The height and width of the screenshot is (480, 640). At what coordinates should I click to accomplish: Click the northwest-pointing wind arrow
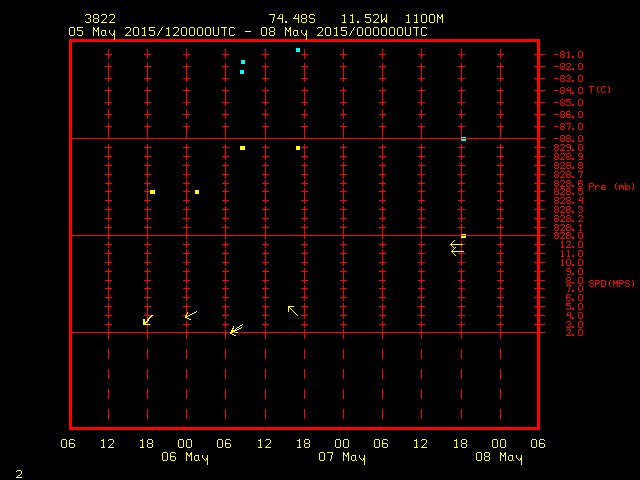pyautogui.click(x=293, y=311)
